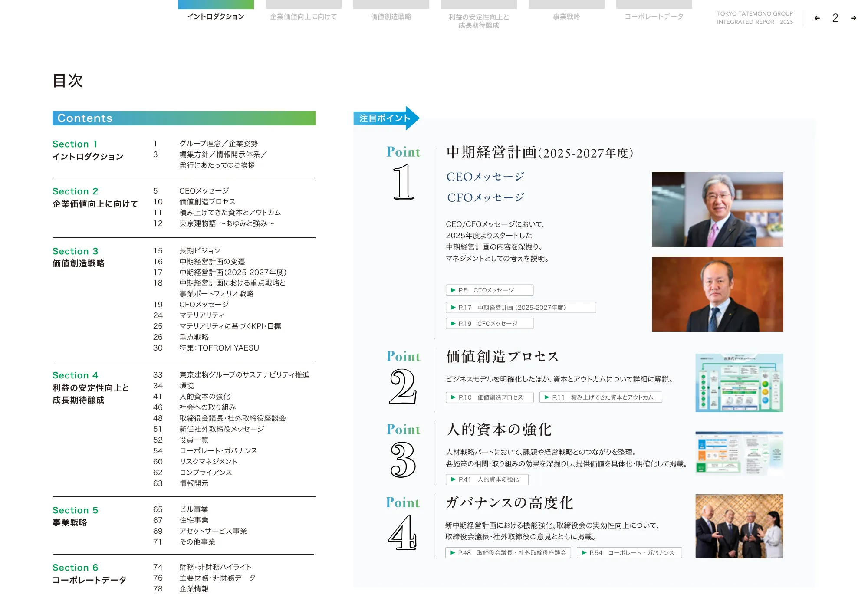Screen dimensions: 868x614
Task: Open contents entry 特集:TOFROM YAESU
Action: point(219,348)
